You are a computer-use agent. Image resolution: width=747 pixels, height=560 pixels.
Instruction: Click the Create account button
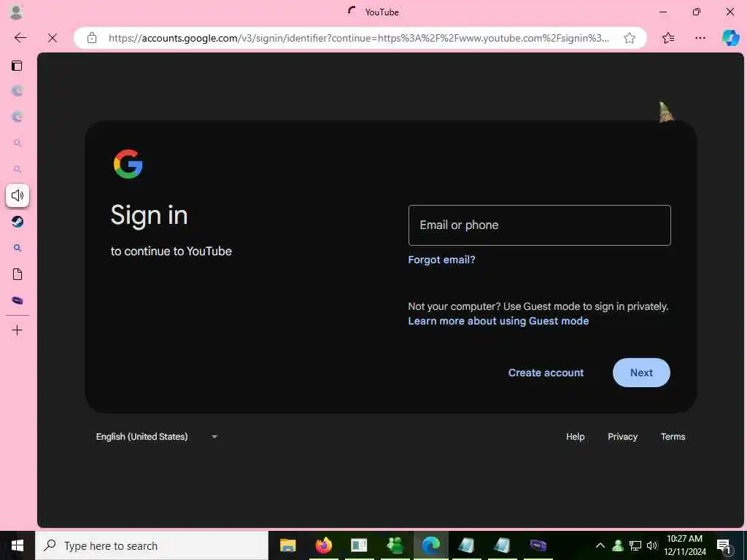pos(546,373)
